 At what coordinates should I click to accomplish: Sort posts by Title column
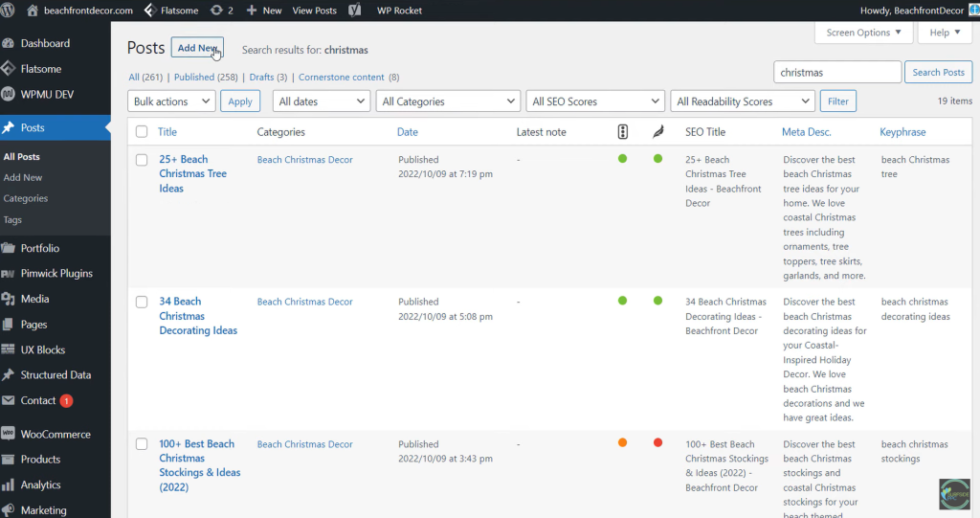click(x=167, y=131)
